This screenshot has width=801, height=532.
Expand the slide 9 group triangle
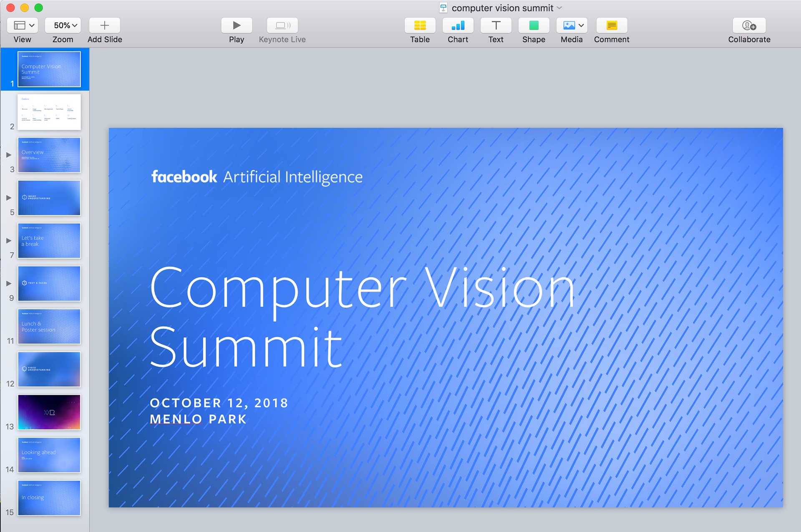(x=9, y=284)
